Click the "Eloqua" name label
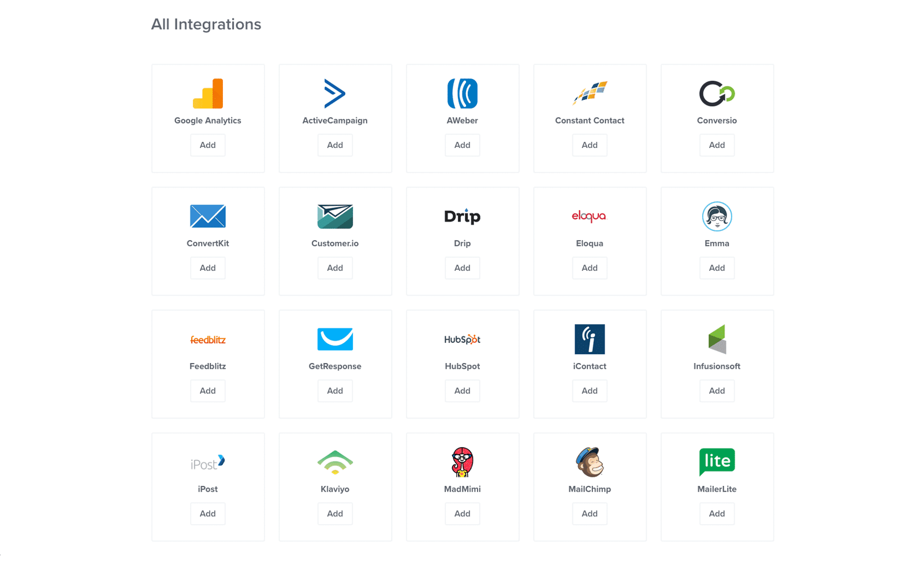This screenshot has width=924, height=565. coord(590,244)
